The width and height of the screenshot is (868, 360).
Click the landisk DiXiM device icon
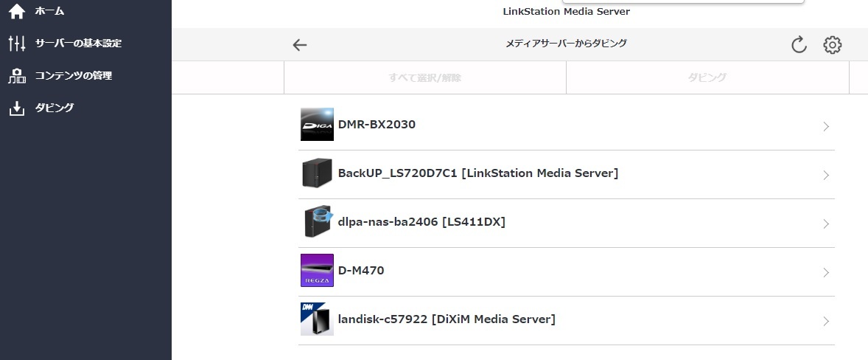tap(317, 319)
